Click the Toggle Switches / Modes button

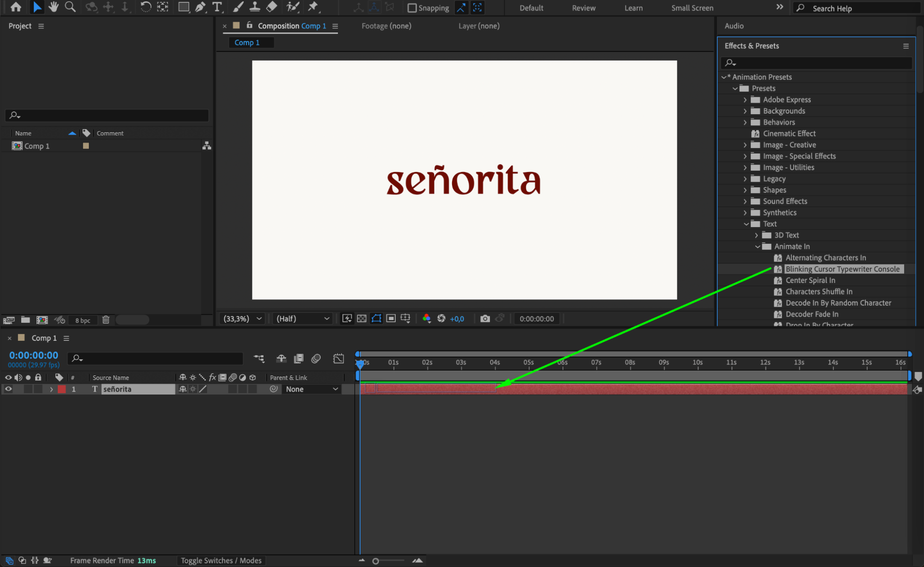click(221, 561)
